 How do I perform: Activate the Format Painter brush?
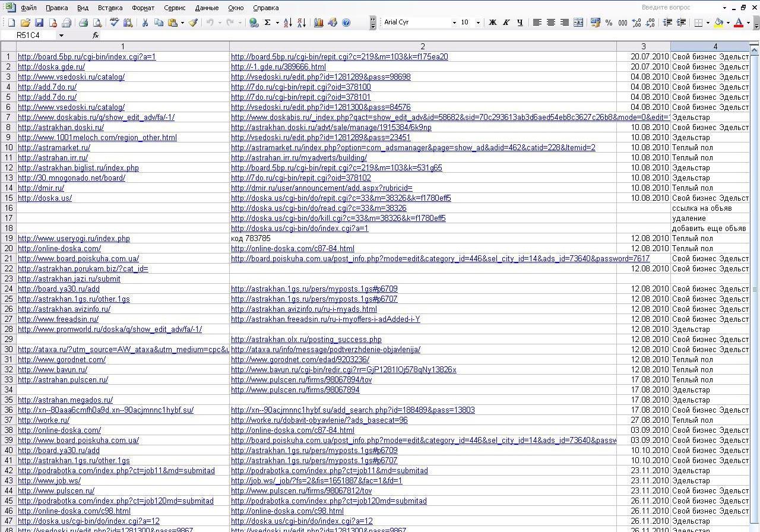pos(193,23)
